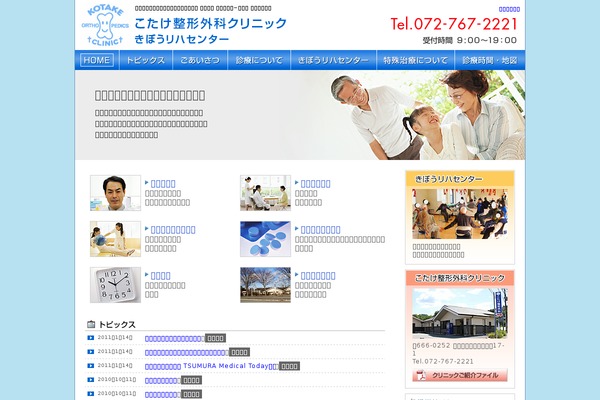Click the きぼうリハセンター sidebar banner heading
This screenshot has width=600, height=400.
pyautogui.click(x=460, y=179)
